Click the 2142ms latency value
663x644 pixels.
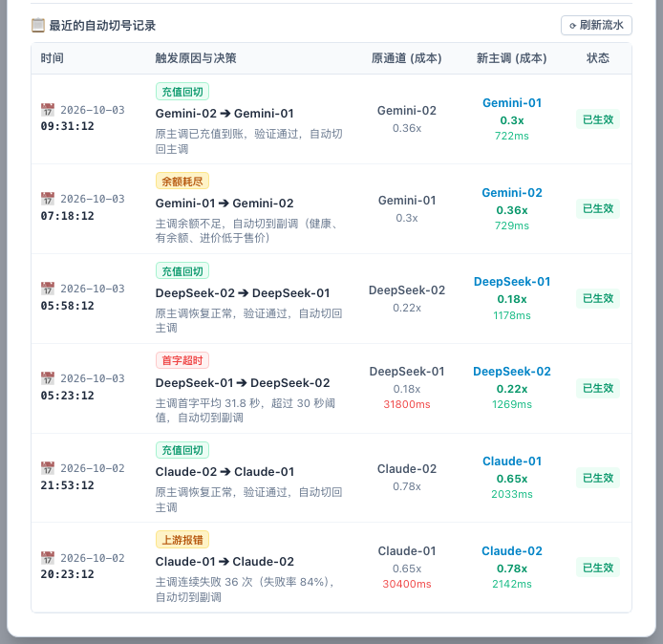pyautogui.click(x=512, y=584)
